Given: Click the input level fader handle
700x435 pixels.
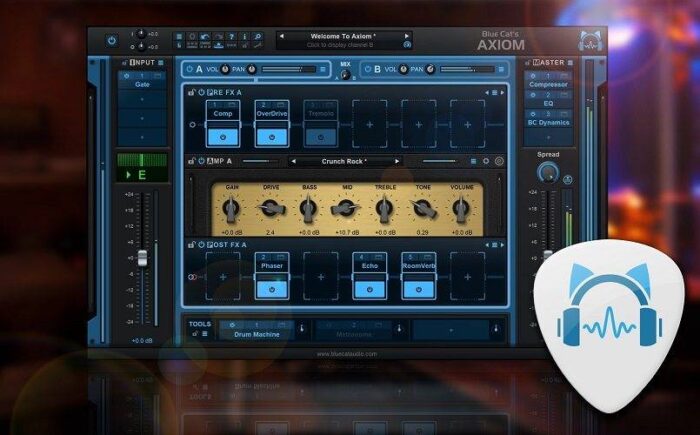Looking at the screenshot, I should [142, 257].
